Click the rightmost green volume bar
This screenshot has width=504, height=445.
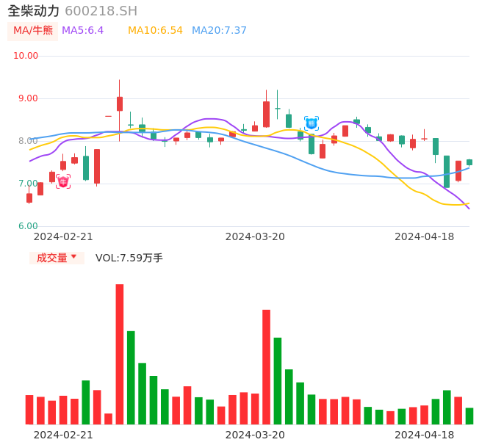[469, 416]
